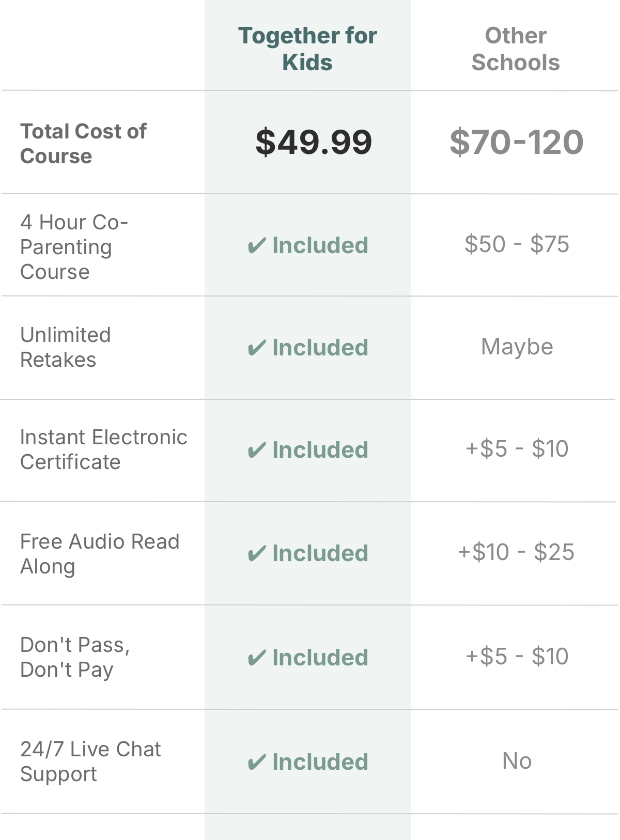Click the Don't Pass, Don't Pay label
This screenshot has width=620, height=840.
point(75,657)
